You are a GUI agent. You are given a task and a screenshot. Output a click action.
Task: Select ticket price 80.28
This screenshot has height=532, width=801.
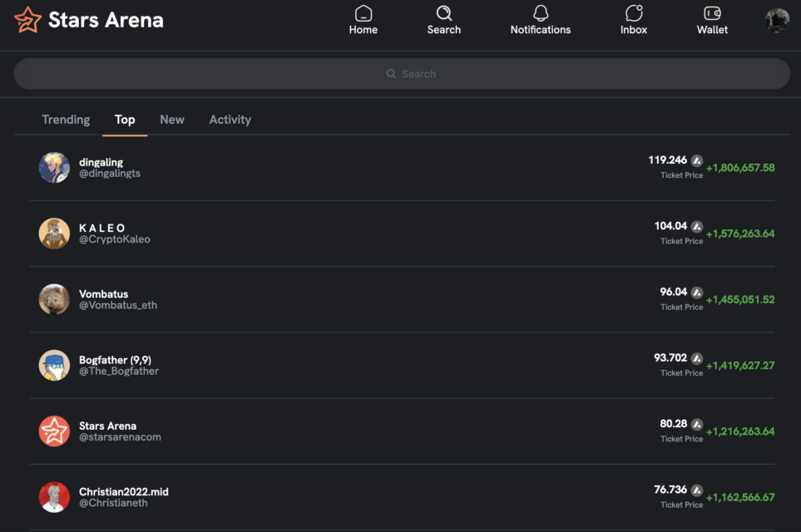click(673, 424)
